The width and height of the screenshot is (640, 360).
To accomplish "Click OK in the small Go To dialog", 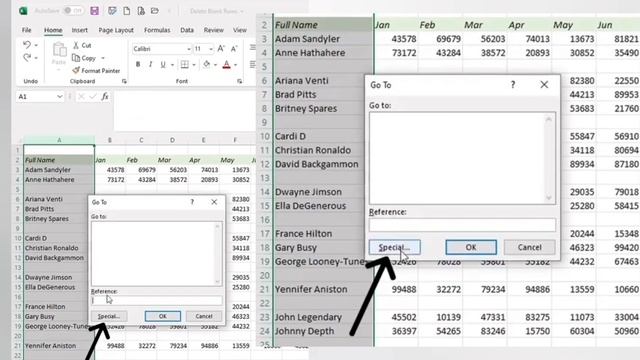I will pyautogui.click(x=162, y=316).
